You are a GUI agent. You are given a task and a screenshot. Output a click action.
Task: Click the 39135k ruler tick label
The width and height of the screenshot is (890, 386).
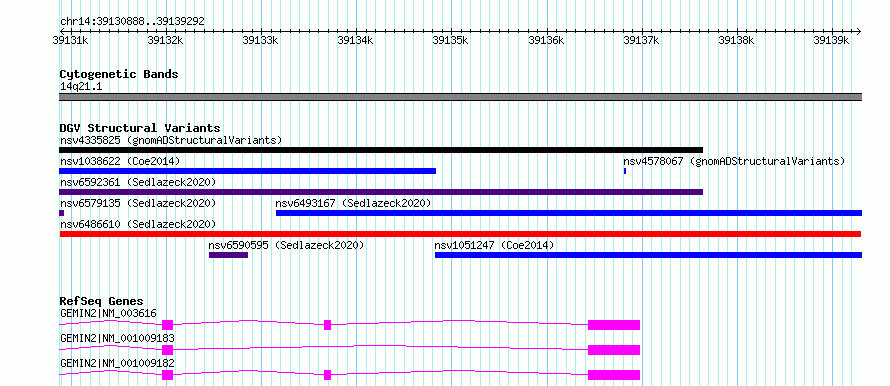(451, 40)
